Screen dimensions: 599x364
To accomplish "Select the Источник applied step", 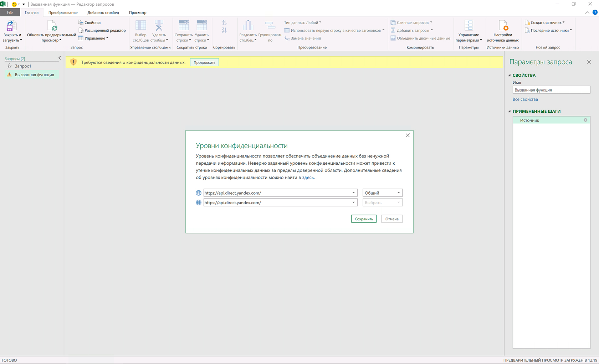I will (x=551, y=120).
